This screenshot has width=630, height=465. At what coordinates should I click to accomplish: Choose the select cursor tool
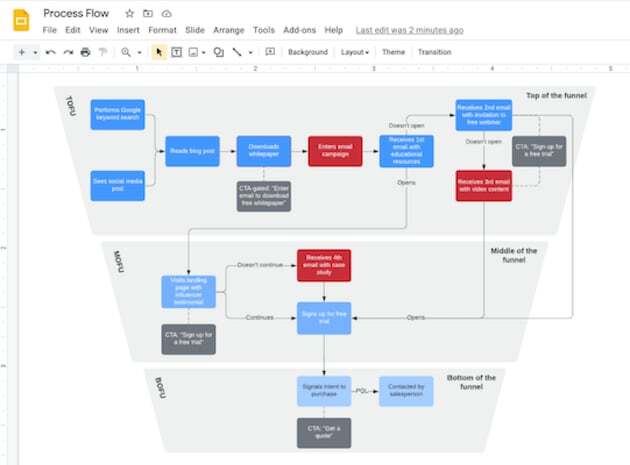pyautogui.click(x=159, y=52)
